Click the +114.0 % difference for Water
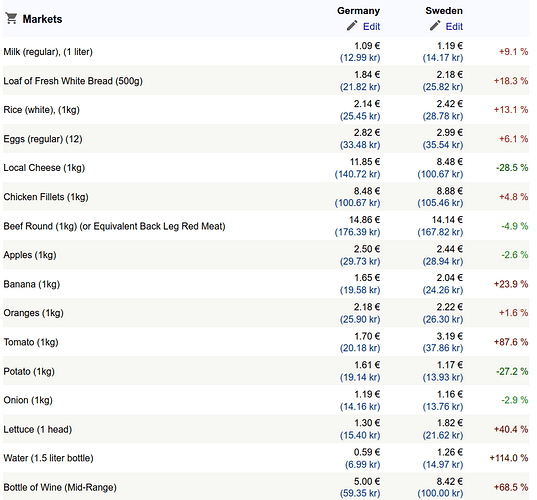Screen dimensions: 537x500 click(509, 458)
